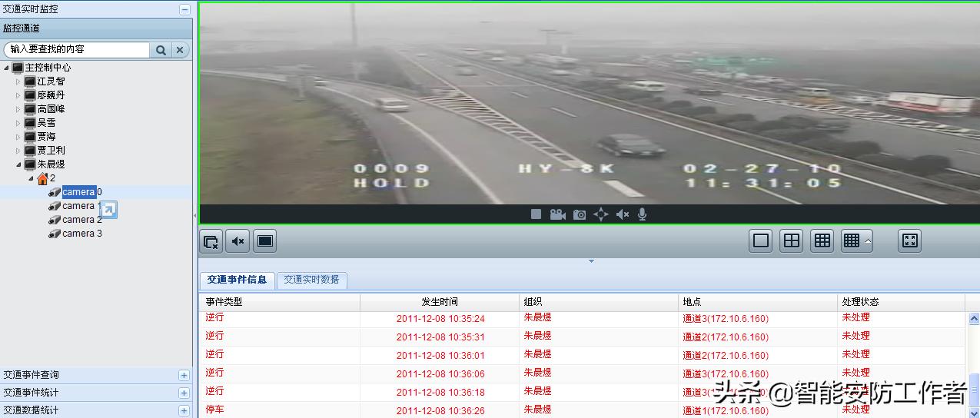Enter fullscreen video mode

910,241
